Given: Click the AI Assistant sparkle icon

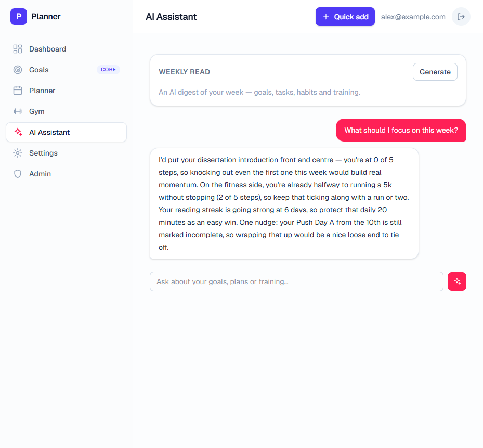Looking at the screenshot, I should point(18,132).
